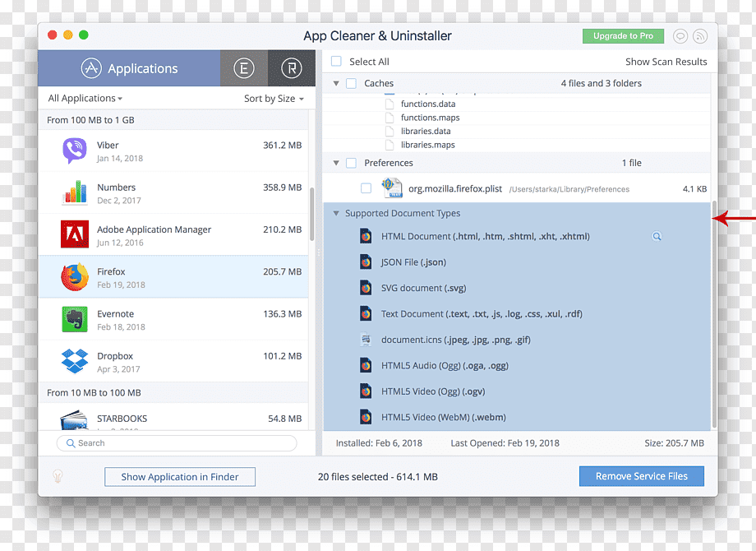The height and width of the screenshot is (551, 756).
Task: Open the Sort by Size dropdown
Action: click(274, 99)
